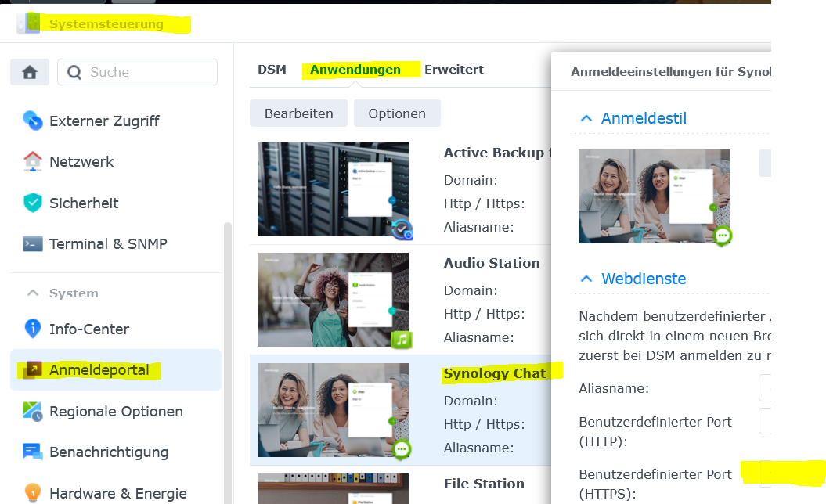The width and height of the screenshot is (826, 504).
Task: Click the Benutzerdefinierter Port (HTTP) field
Action: pyautogui.click(x=765, y=421)
